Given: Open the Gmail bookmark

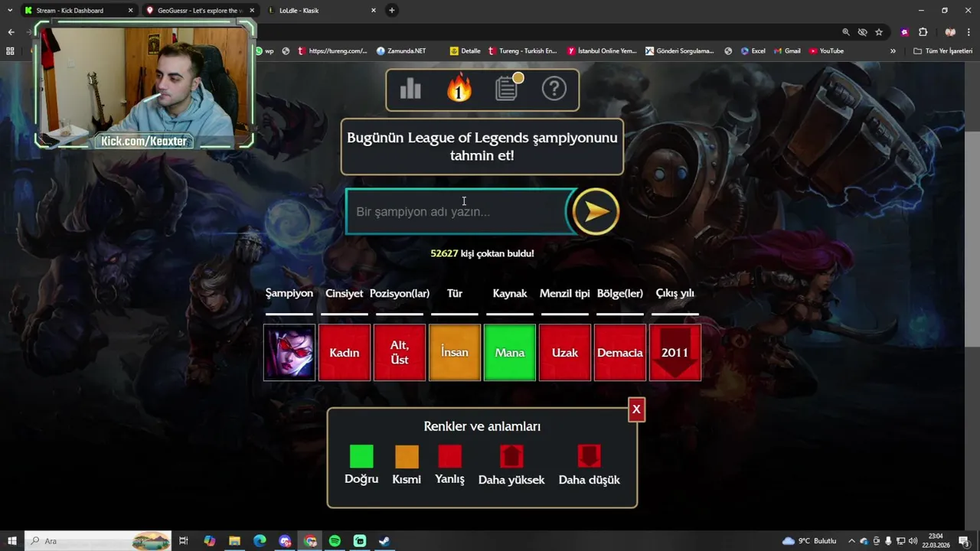Looking at the screenshot, I should pyautogui.click(x=786, y=51).
